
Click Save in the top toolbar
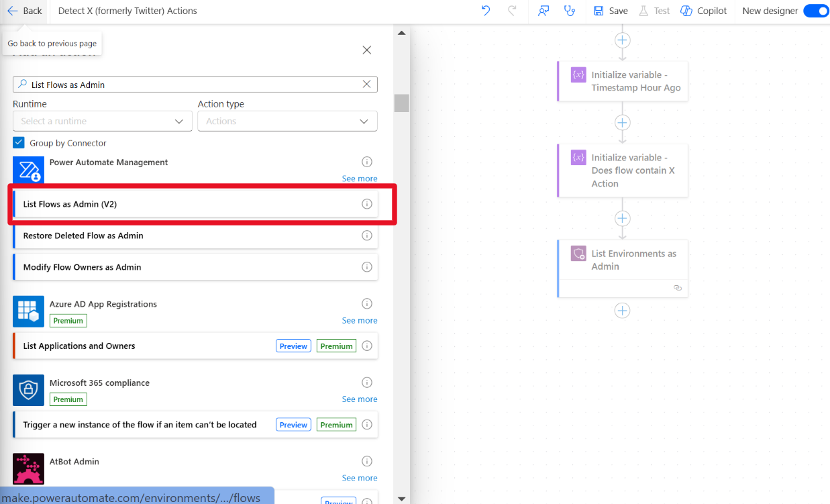click(609, 11)
